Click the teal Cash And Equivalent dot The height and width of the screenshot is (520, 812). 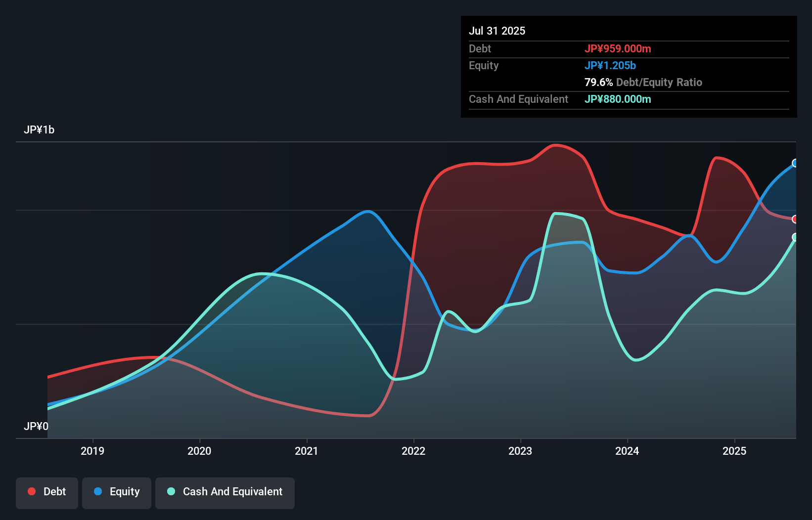[x=171, y=491]
